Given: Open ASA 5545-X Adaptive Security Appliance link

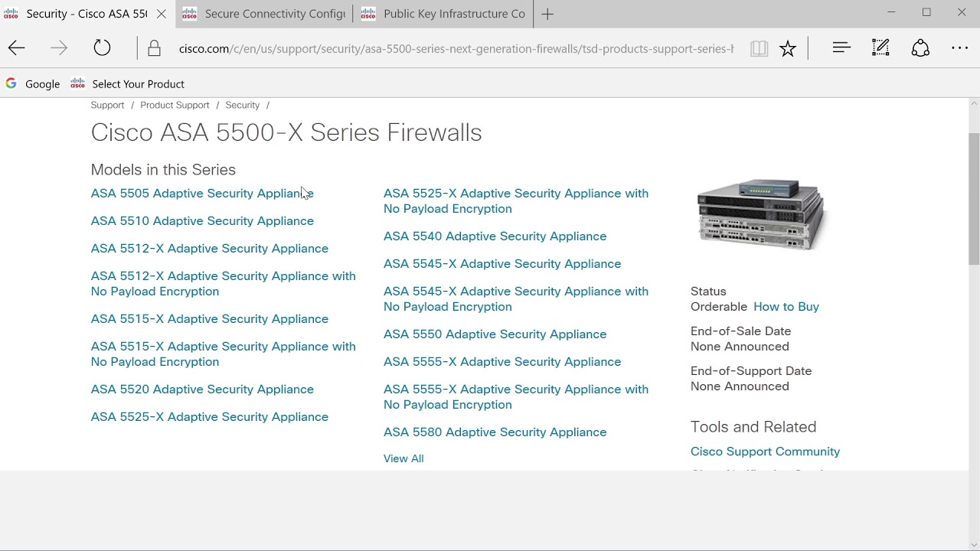Looking at the screenshot, I should click(501, 263).
